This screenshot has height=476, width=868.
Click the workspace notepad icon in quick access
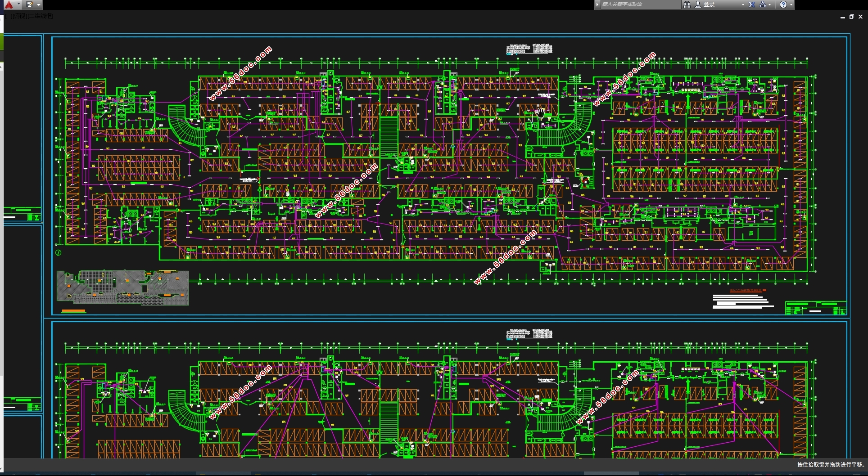click(x=30, y=4)
